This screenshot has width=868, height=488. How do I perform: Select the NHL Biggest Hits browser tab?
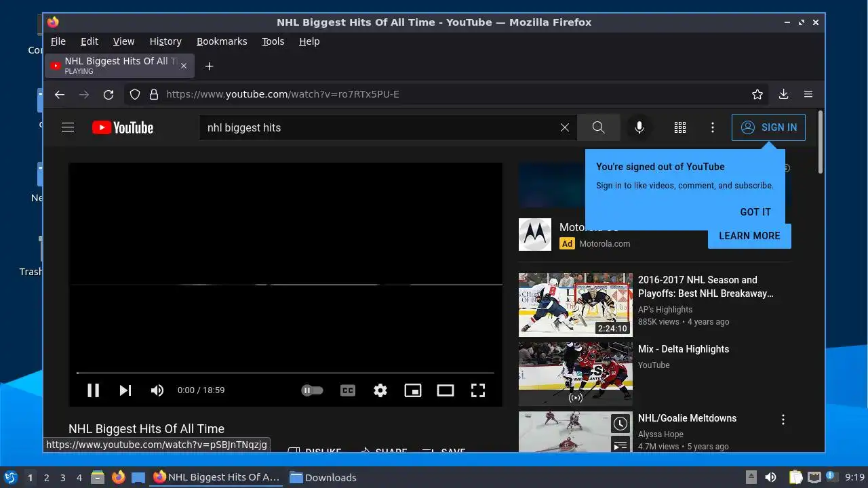(120, 66)
